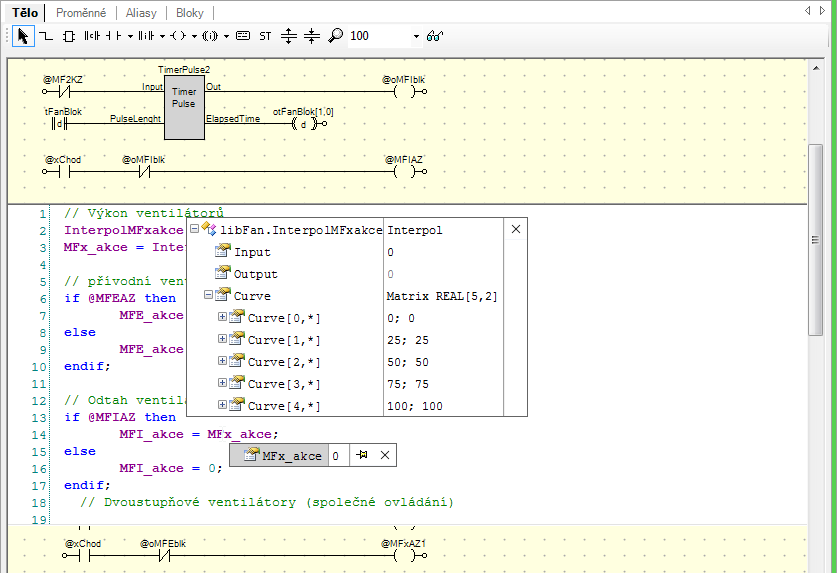Insert a function block from toolbar
The width and height of the screenshot is (837, 573).
click(68, 36)
